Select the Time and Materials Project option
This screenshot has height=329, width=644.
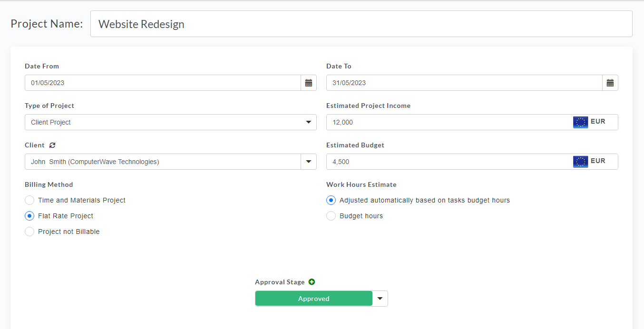point(29,200)
